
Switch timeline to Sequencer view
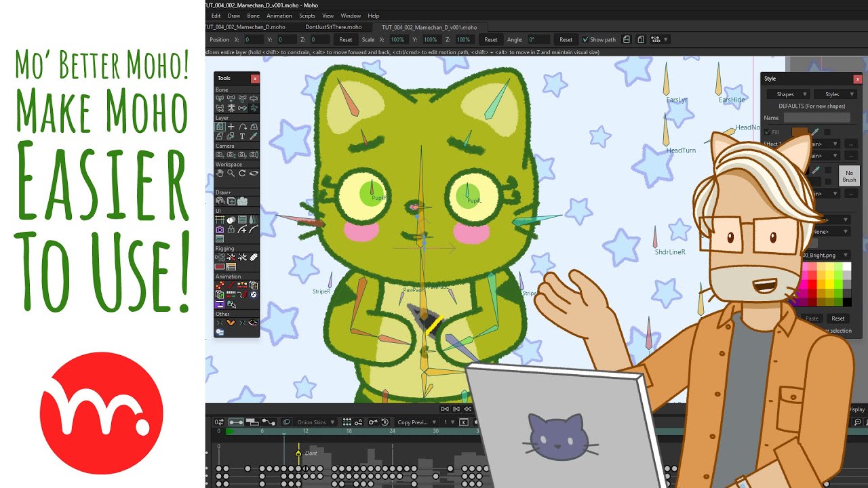pos(252,422)
